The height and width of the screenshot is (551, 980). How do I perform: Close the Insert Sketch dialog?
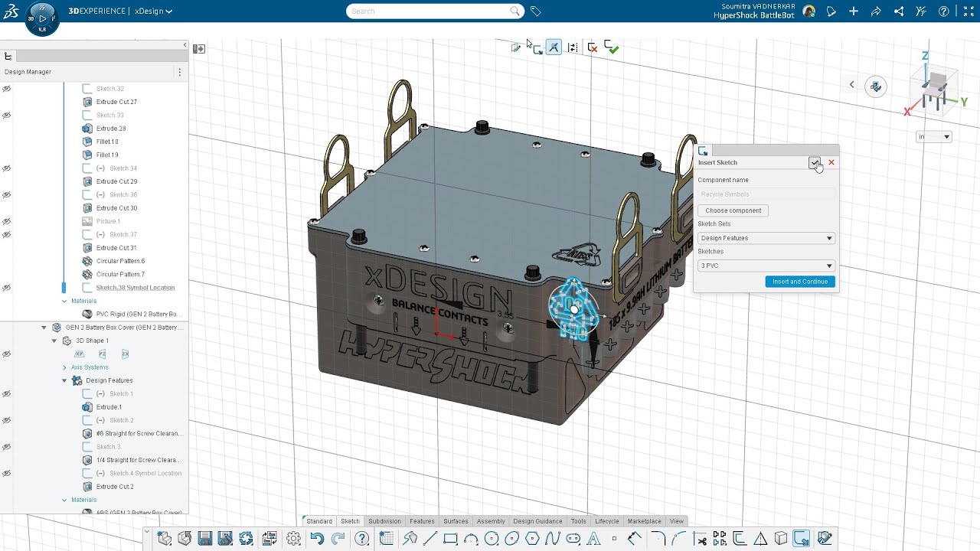pyautogui.click(x=831, y=162)
